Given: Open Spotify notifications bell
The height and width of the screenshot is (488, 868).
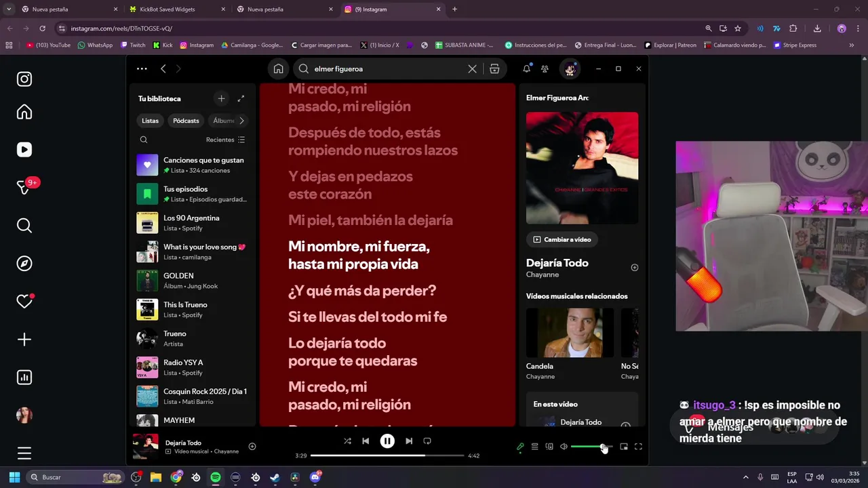Looking at the screenshot, I should click(x=527, y=68).
